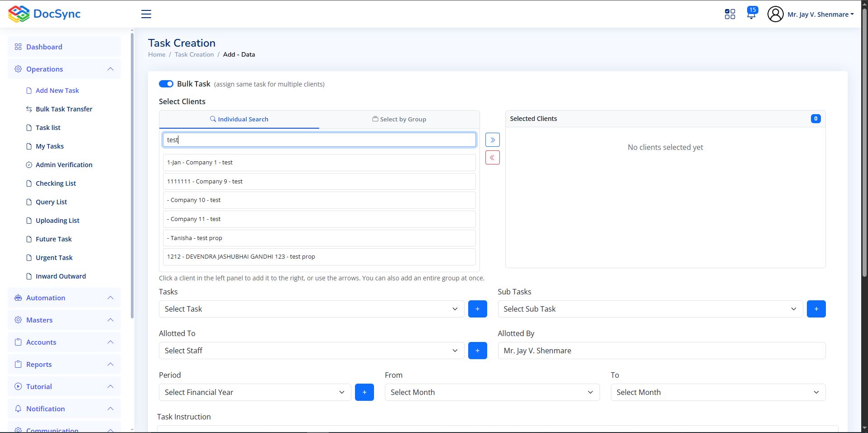The image size is (868, 433).
Task: Click the client search input field
Action: (x=319, y=140)
